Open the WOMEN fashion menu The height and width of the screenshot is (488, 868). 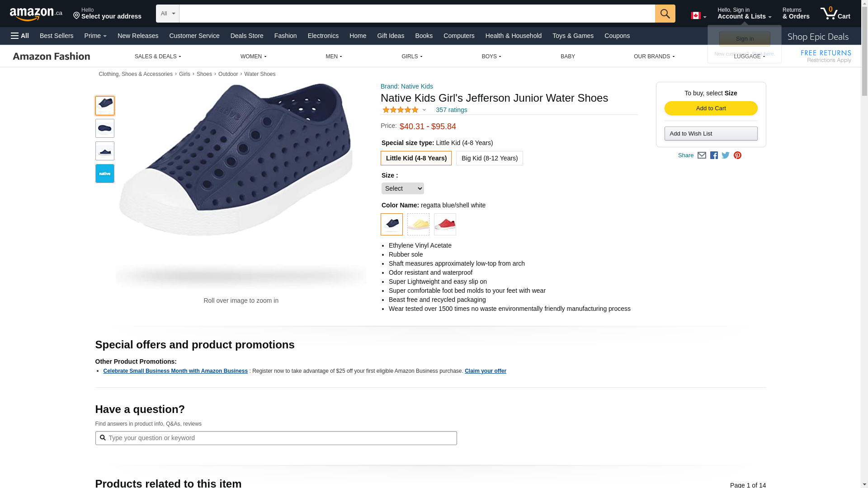click(253, 56)
